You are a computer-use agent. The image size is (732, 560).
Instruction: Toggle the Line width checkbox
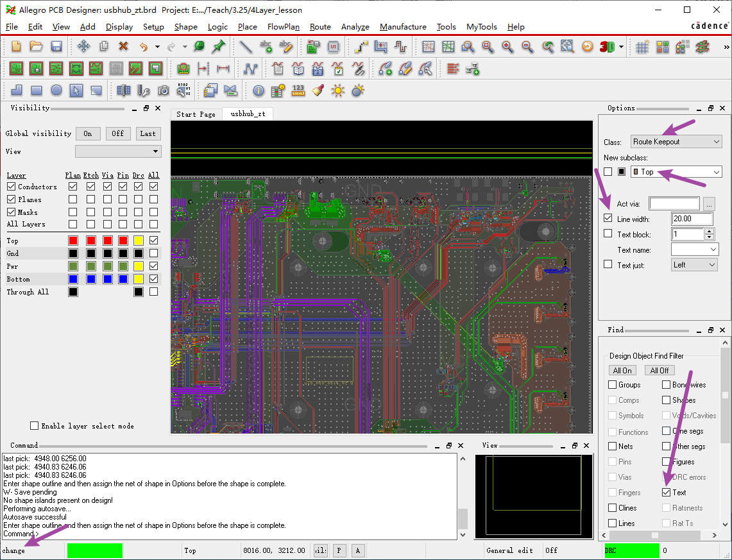(x=608, y=218)
